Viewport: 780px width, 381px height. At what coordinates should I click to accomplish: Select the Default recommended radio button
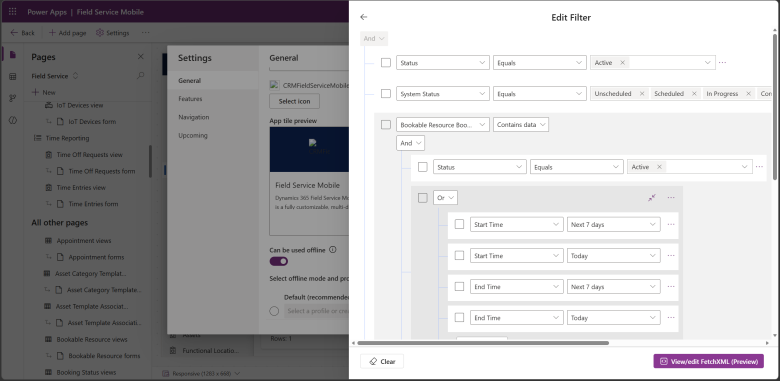[274, 311]
